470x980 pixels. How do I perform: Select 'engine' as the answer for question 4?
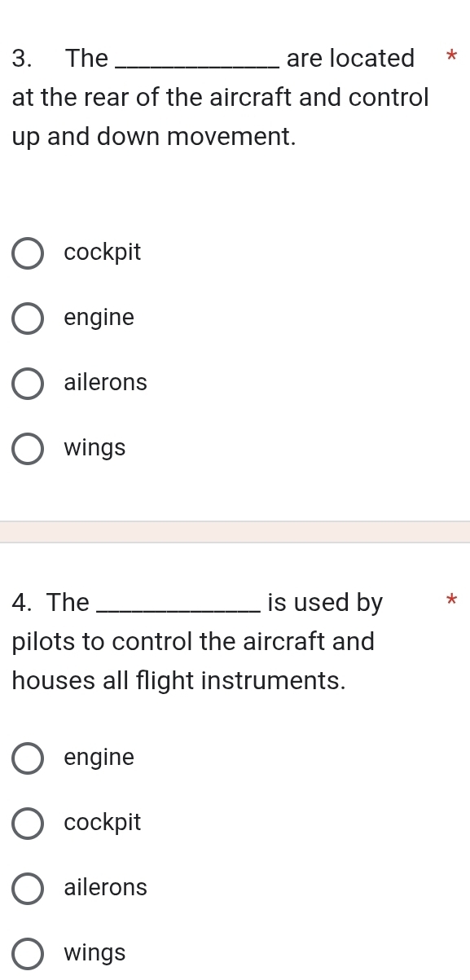click(28, 758)
